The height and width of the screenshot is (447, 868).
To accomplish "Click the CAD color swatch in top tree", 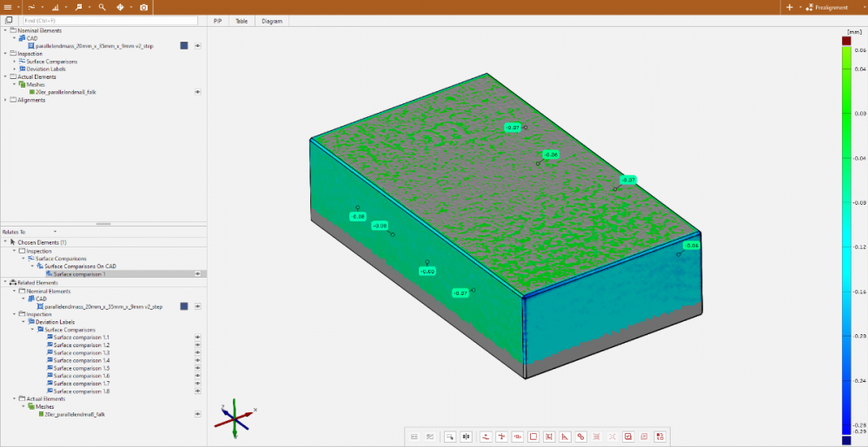I will [x=184, y=46].
